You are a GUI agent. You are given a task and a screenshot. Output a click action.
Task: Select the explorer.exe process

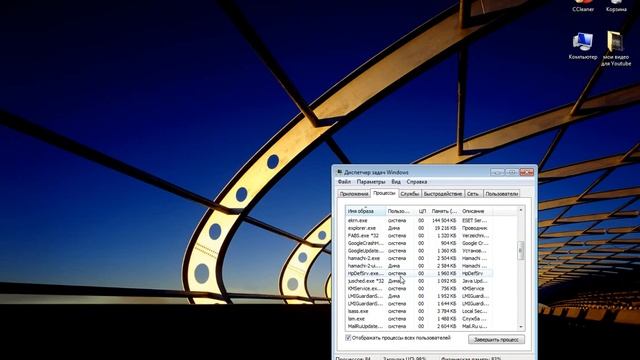[x=419, y=228]
